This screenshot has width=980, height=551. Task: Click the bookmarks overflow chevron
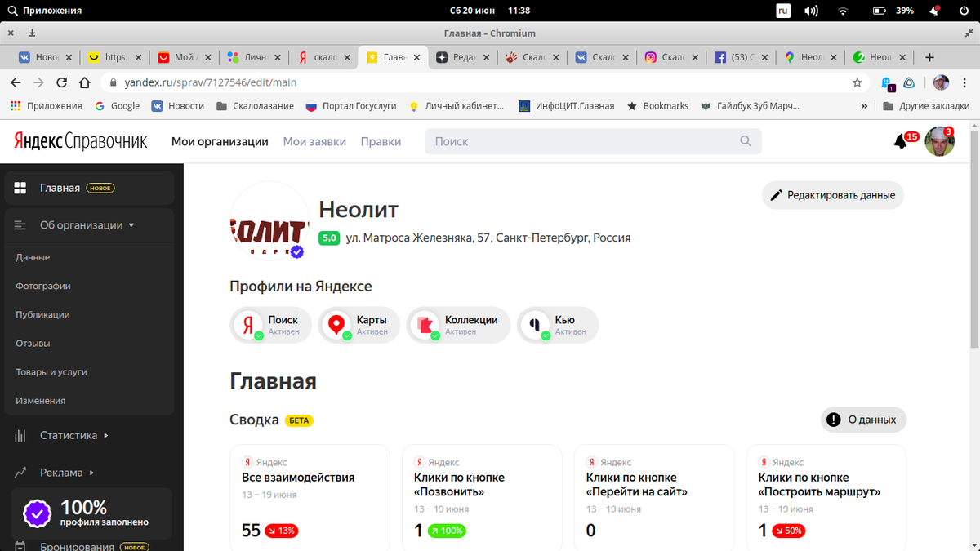click(865, 106)
